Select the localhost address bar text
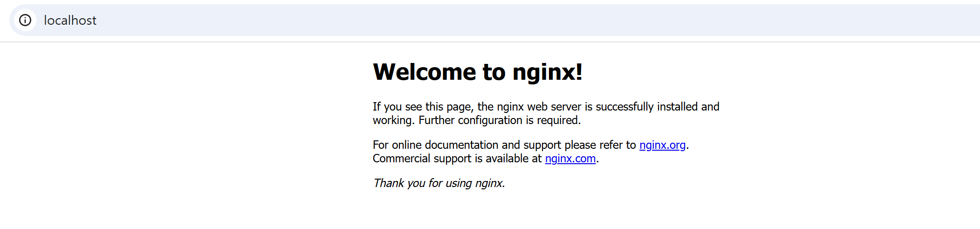 (x=70, y=21)
